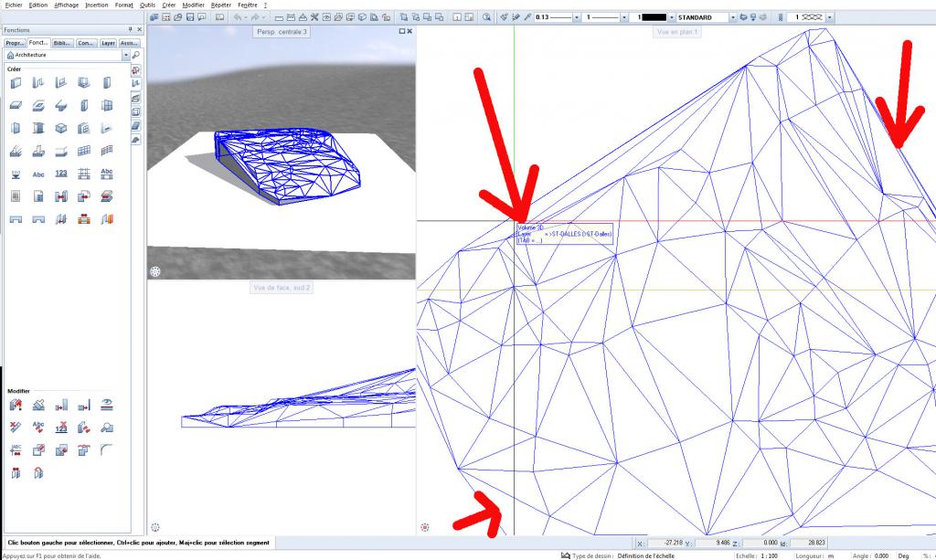Click the orange layered element tool in Créer

click(x=106, y=219)
